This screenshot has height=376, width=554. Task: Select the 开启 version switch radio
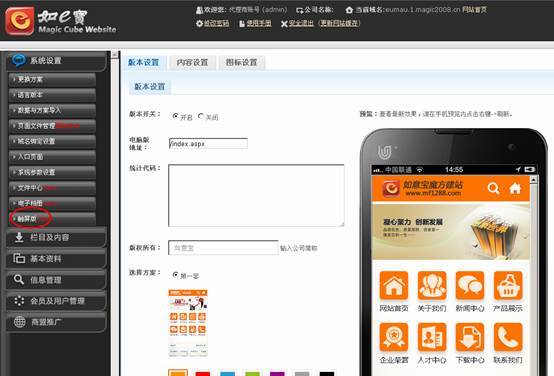click(x=175, y=116)
